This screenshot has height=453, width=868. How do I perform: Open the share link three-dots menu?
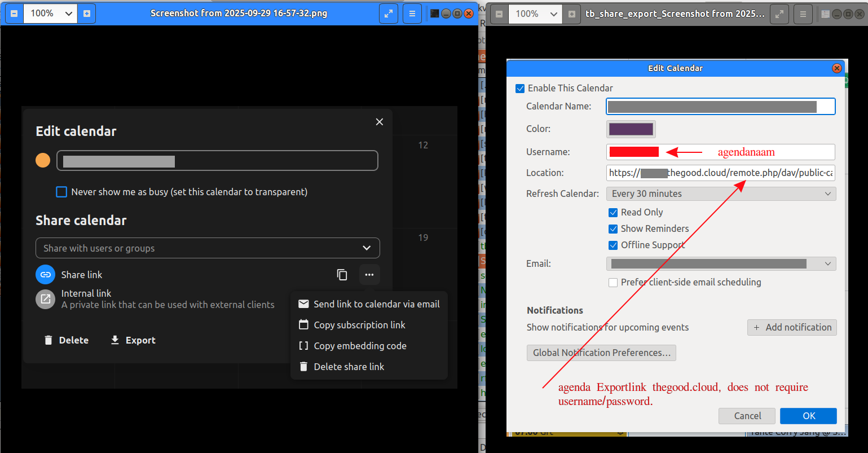(369, 275)
